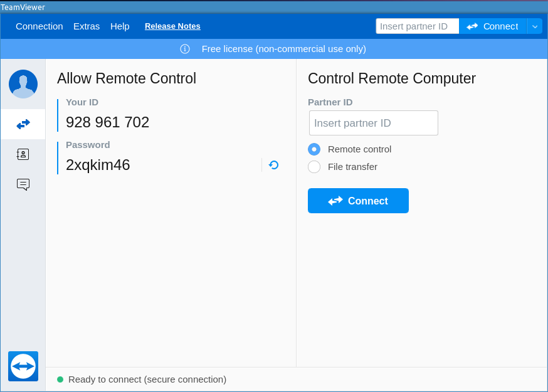
Task: Open the Extras menu
Action: (87, 26)
